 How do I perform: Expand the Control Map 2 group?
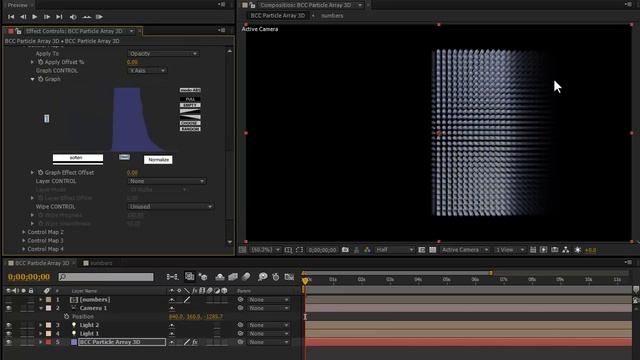[x=24, y=232]
